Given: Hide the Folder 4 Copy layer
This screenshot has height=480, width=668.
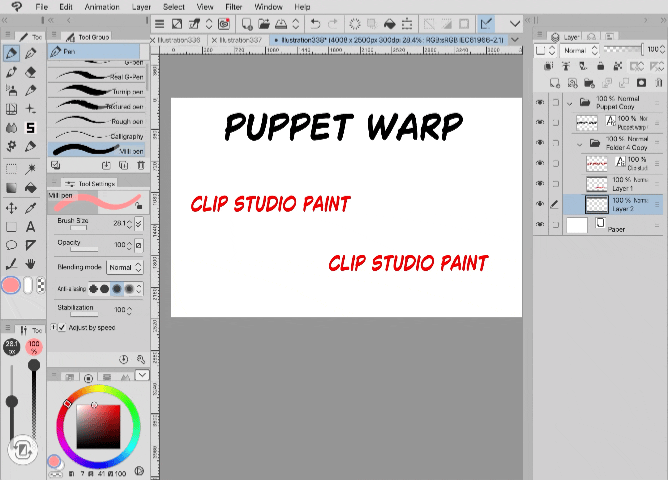Looking at the screenshot, I should [x=540, y=143].
